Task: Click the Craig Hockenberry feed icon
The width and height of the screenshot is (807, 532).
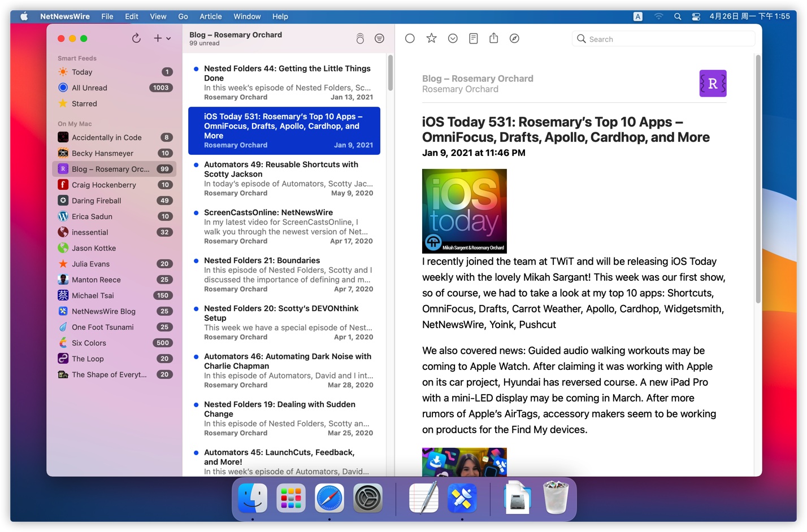Action: [x=63, y=185]
